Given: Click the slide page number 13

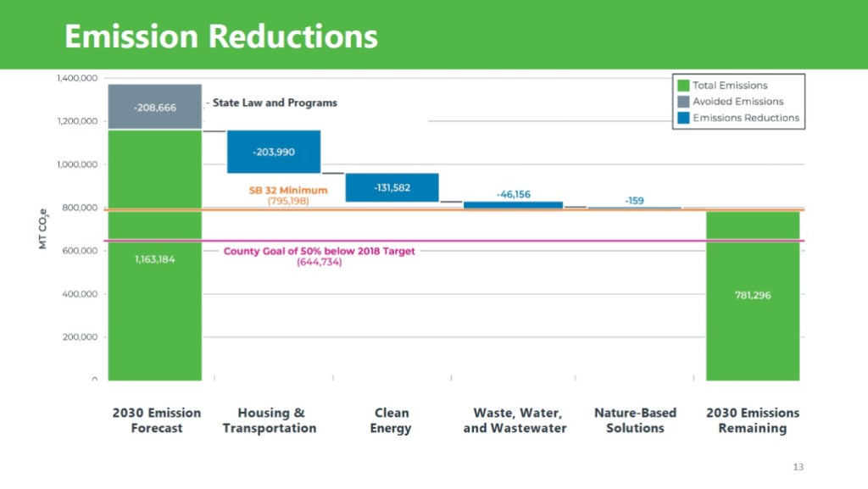Looking at the screenshot, I should pos(798,467).
